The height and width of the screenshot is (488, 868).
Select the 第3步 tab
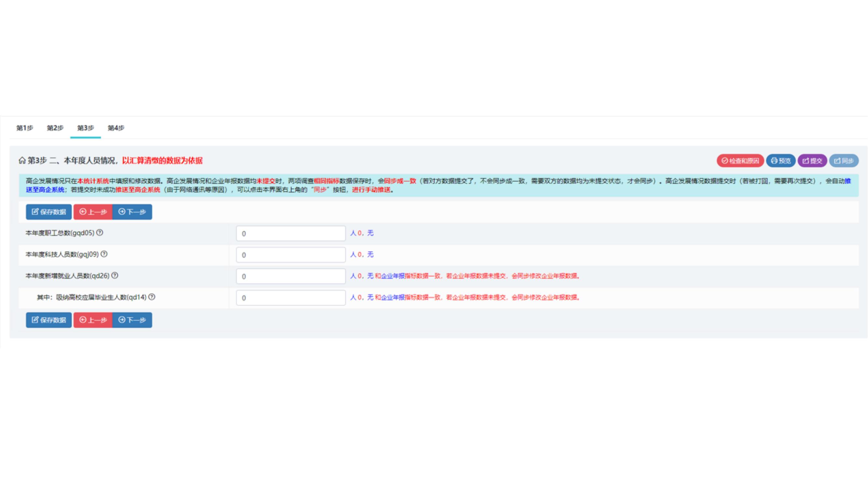tap(86, 128)
